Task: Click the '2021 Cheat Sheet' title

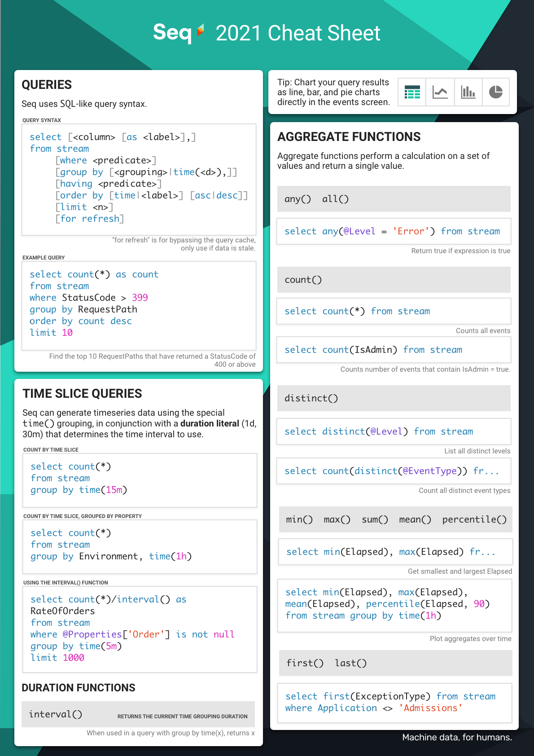Action: 298,33
